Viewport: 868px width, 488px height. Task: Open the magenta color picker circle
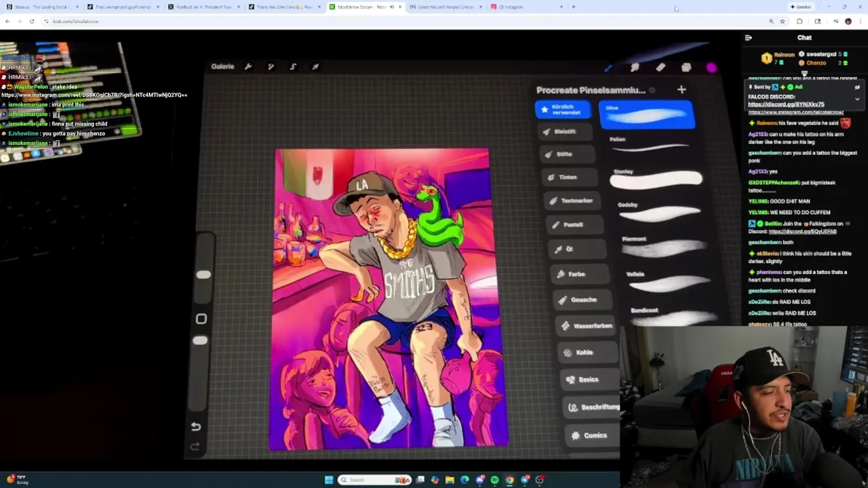pyautogui.click(x=711, y=68)
